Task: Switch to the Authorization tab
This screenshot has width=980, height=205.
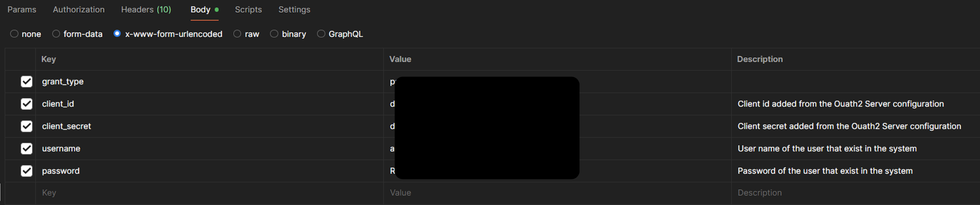Action: pos(78,10)
